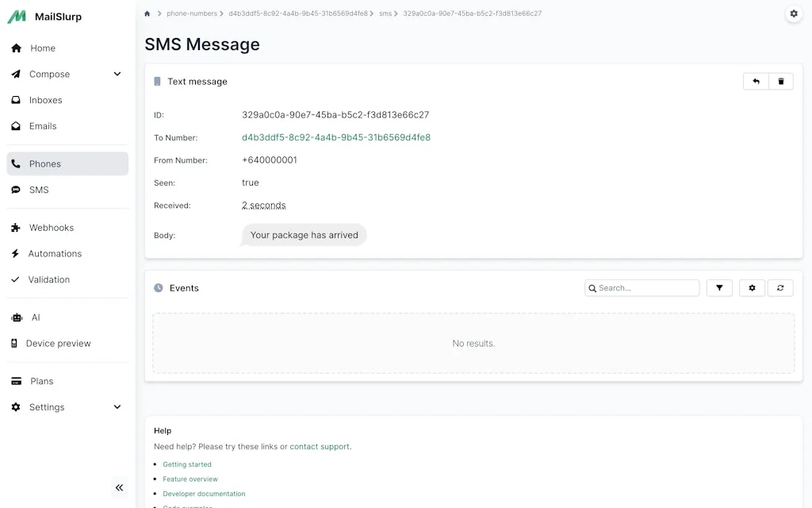Open the contact support link
The width and height of the screenshot is (812, 508).
pyautogui.click(x=320, y=446)
